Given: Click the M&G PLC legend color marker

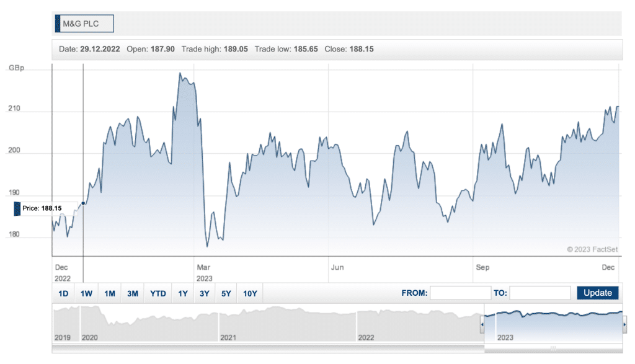Looking at the screenshot, I should tap(58, 24).
